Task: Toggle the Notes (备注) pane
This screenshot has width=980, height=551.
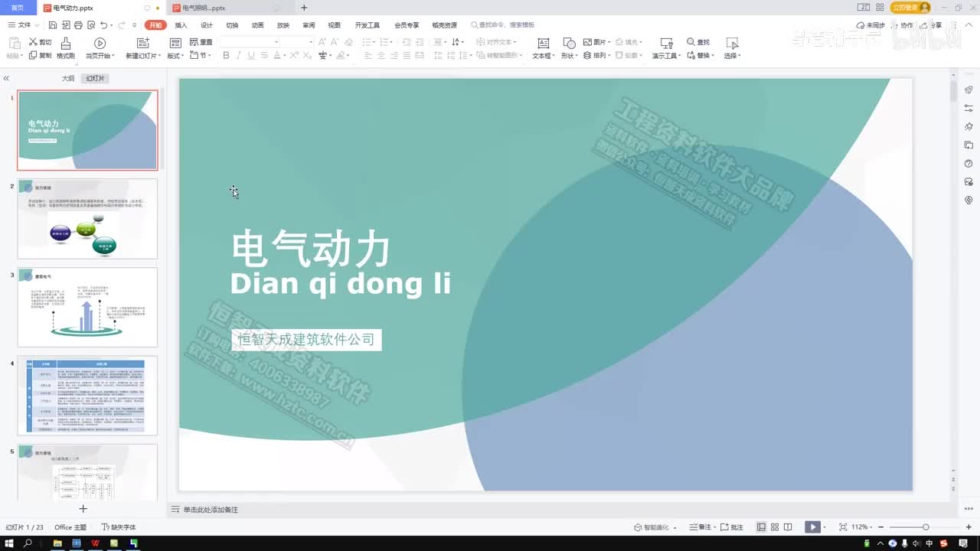Action: pos(704,527)
